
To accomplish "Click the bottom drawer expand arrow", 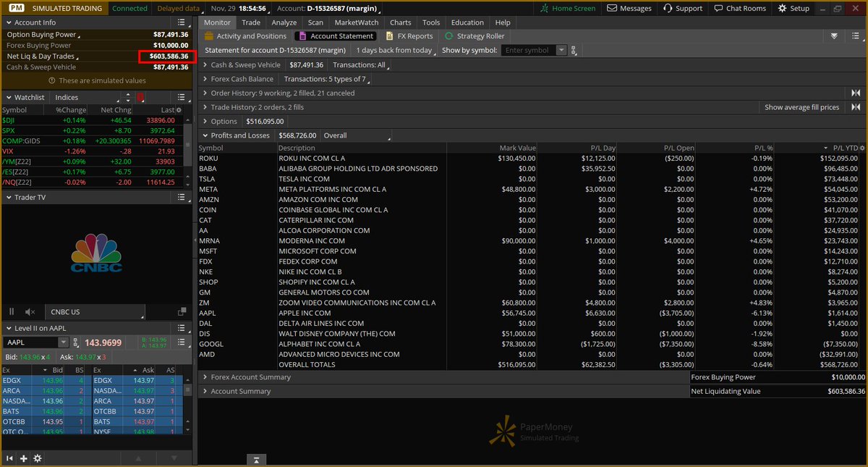I will click(257, 460).
